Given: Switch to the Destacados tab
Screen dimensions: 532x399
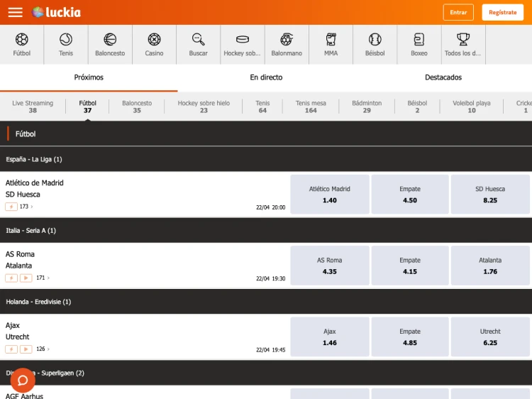Looking at the screenshot, I should pyautogui.click(x=443, y=77).
